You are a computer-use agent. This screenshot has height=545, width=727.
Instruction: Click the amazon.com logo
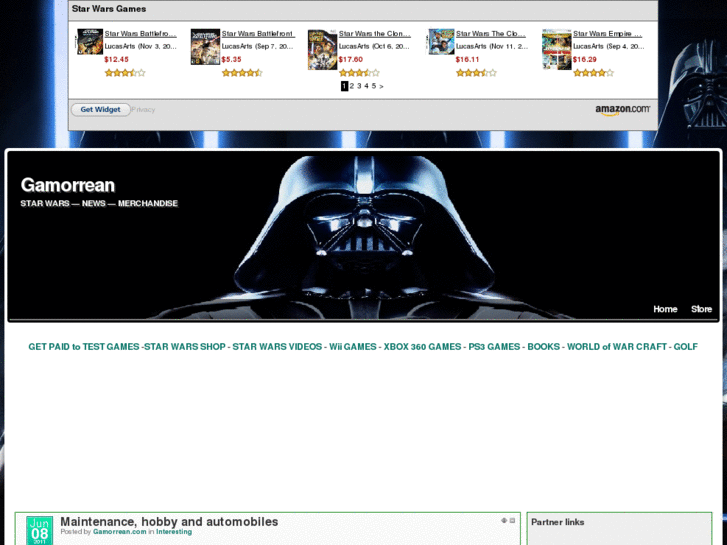(x=623, y=110)
